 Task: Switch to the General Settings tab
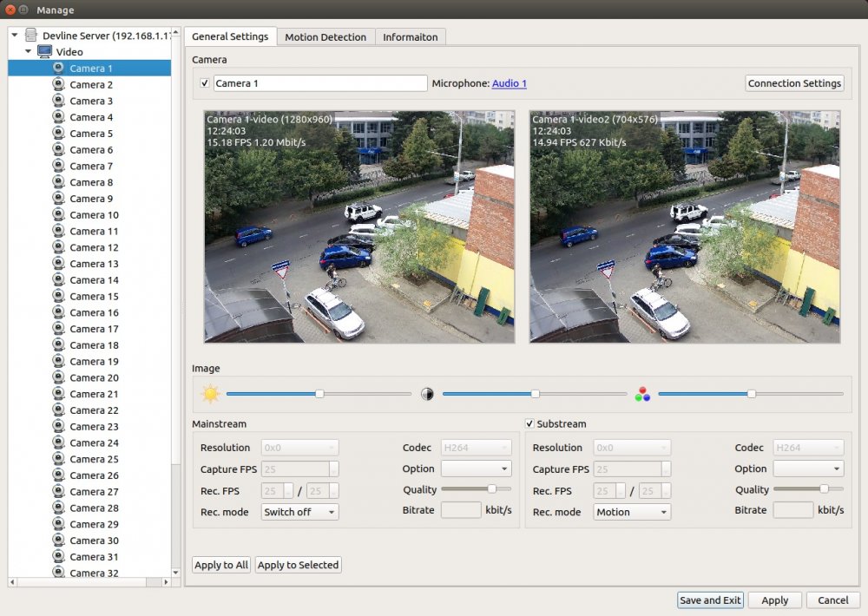coord(230,36)
